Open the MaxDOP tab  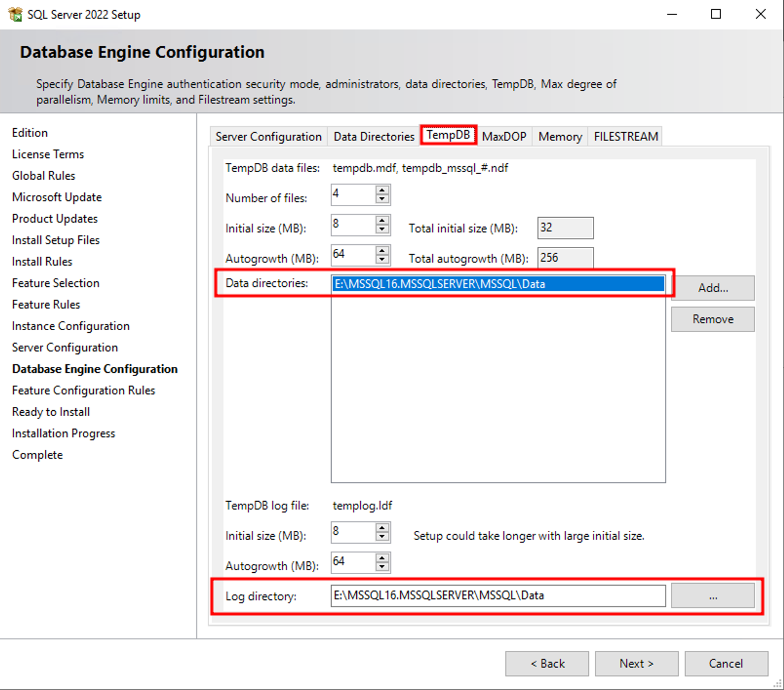504,137
